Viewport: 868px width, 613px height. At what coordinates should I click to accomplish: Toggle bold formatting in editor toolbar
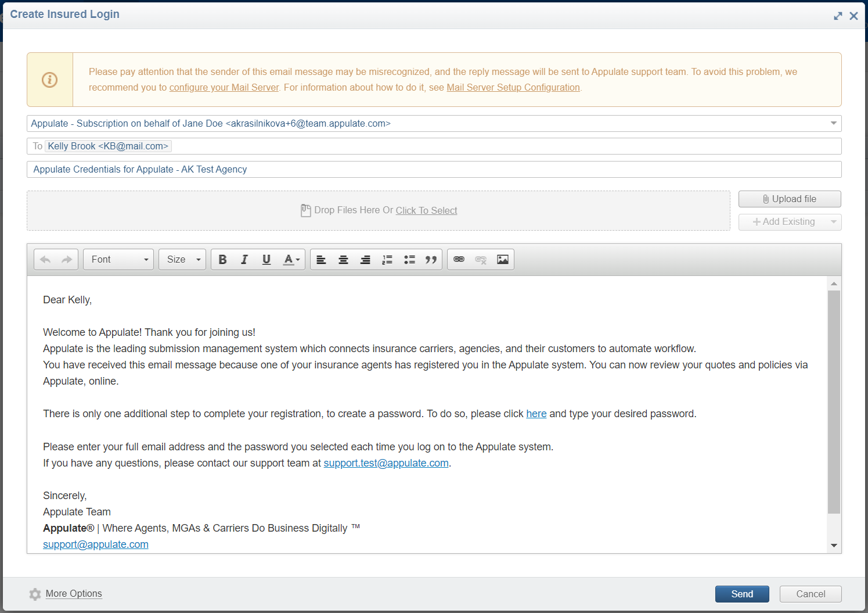[x=222, y=260]
